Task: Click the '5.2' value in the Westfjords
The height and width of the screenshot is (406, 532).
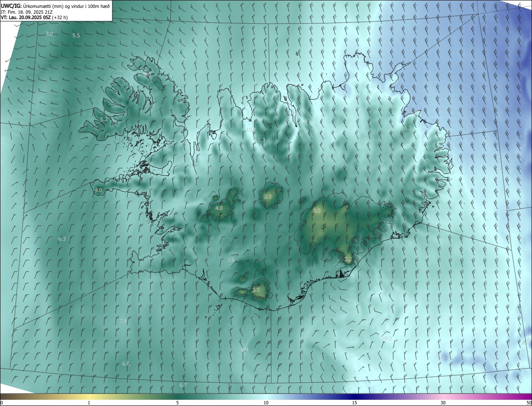Action: click(x=104, y=119)
